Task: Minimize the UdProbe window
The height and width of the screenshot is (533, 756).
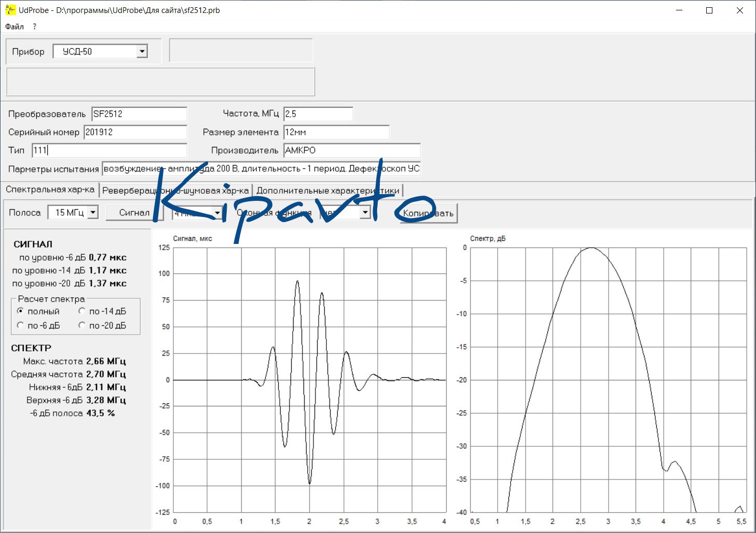Action: click(x=680, y=10)
